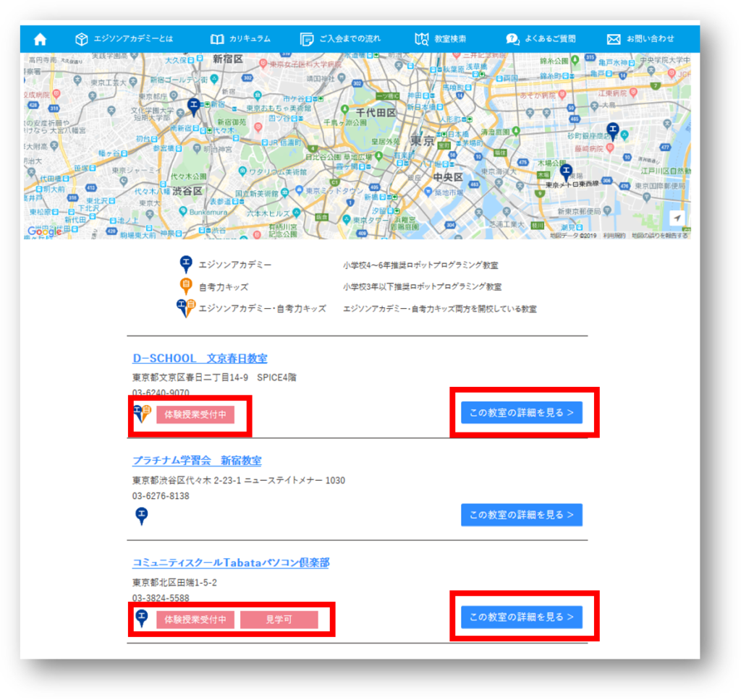Click the legend text 小学校3年以下推奨ロボットプログラミング教室
The height and width of the screenshot is (700, 741).
[422, 286]
